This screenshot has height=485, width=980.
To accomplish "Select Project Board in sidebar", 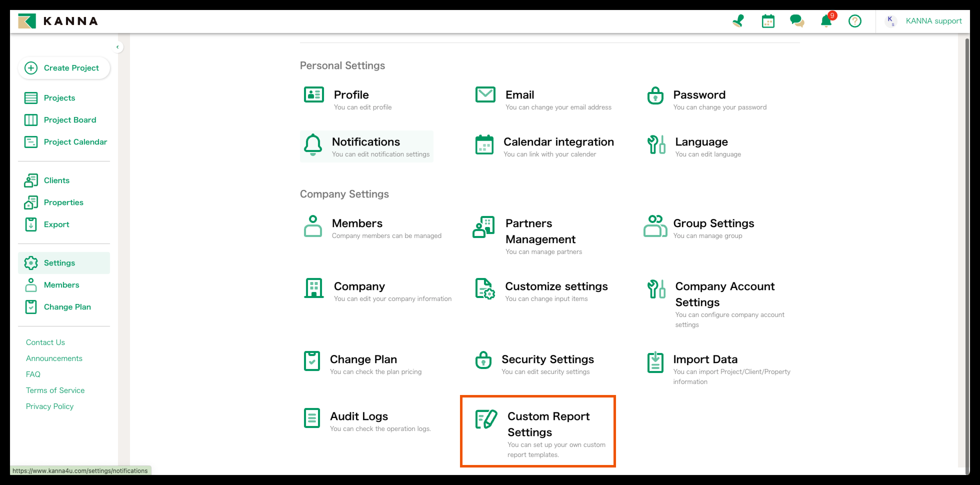I will click(69, 120).
